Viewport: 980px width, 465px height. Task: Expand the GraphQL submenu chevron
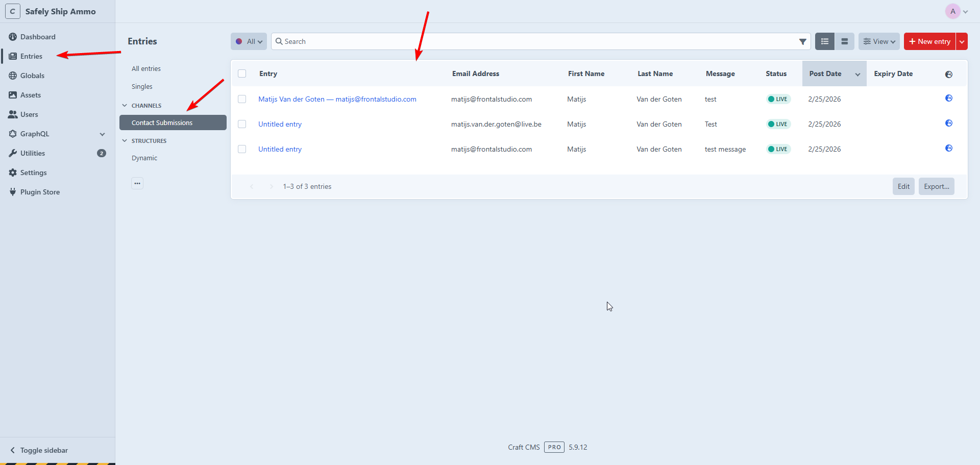pos(102,134)
